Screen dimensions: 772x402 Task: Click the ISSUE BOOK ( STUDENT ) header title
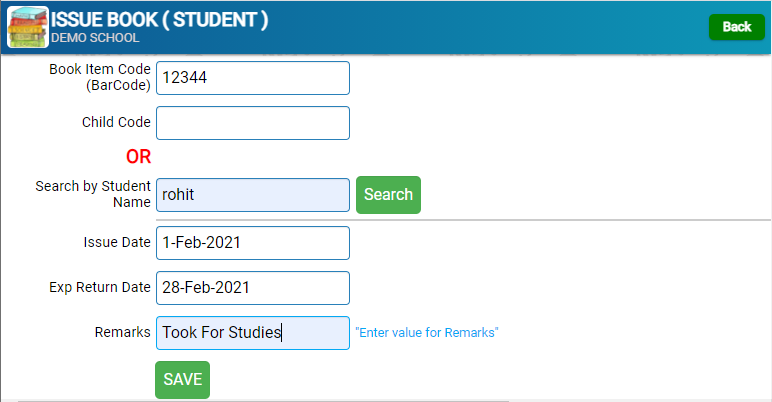click(160, 20)
